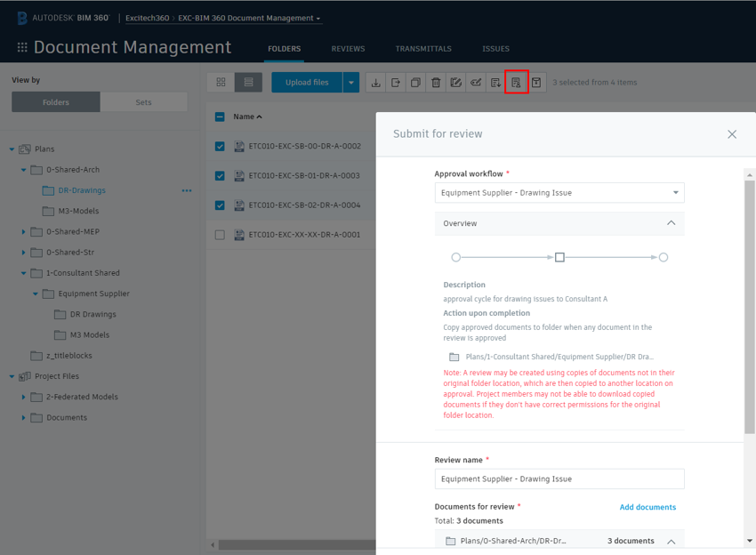Uncheck ETC010-EXC-SB-00-DR-A-0002 checkbox
The image size is (756, 555).
point(220,146)
